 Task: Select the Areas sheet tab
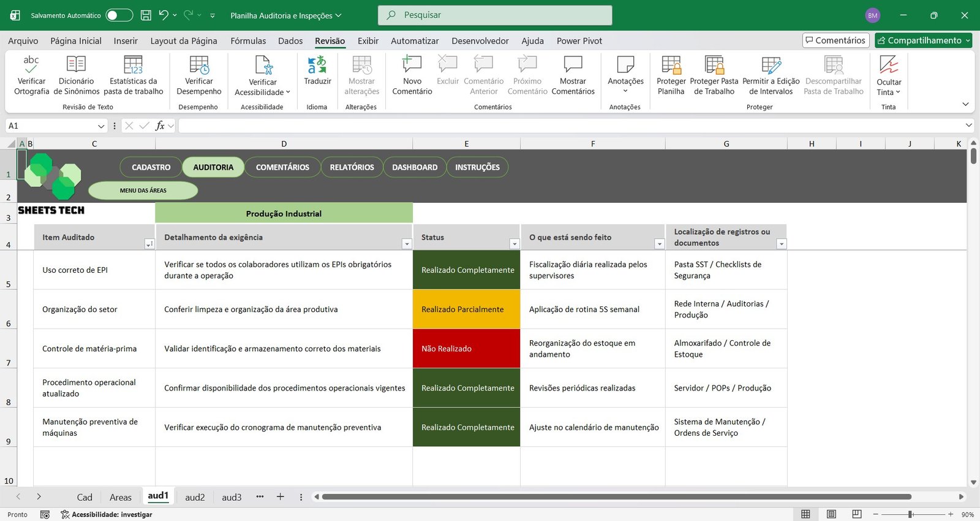click(x=121, y=497)
